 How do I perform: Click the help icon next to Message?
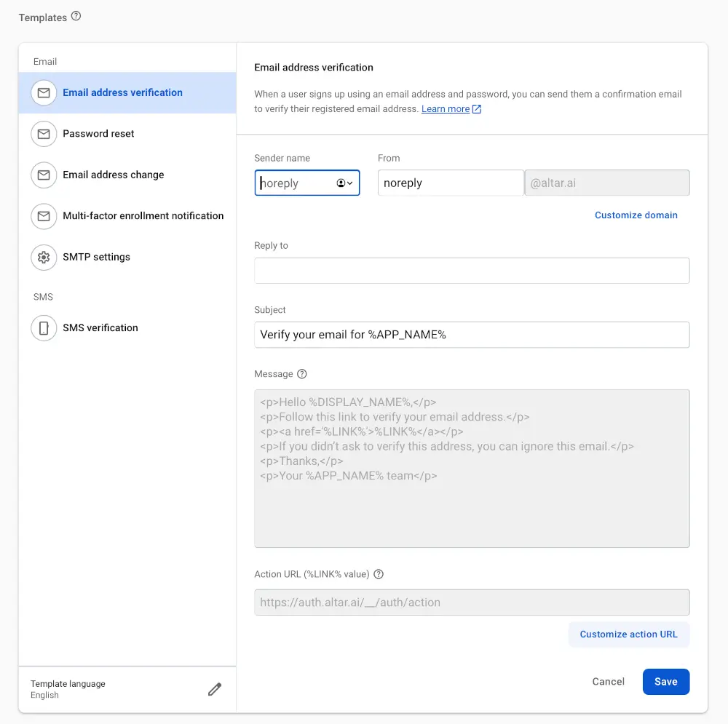302,374
